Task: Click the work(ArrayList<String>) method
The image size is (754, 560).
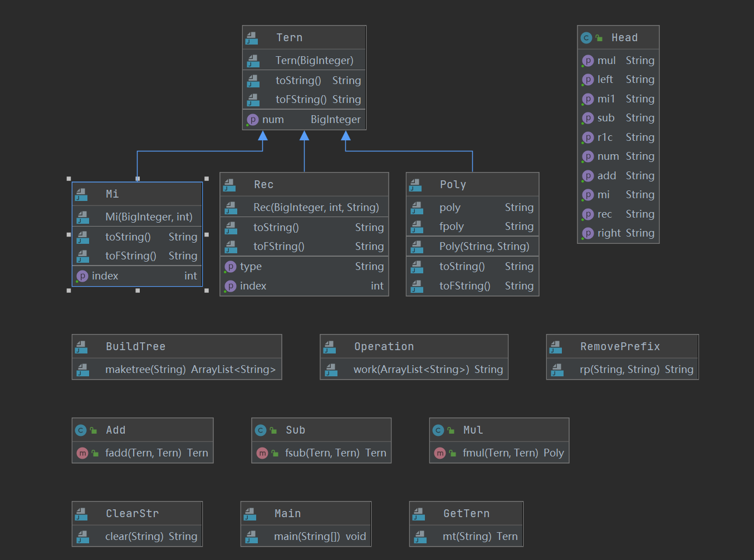Action: [414, 369]
